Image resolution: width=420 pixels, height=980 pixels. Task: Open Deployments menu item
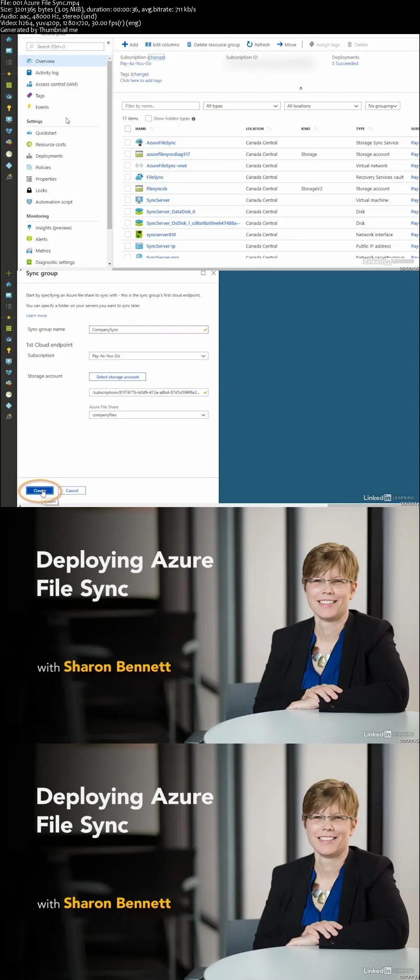[x=49, y=156]
